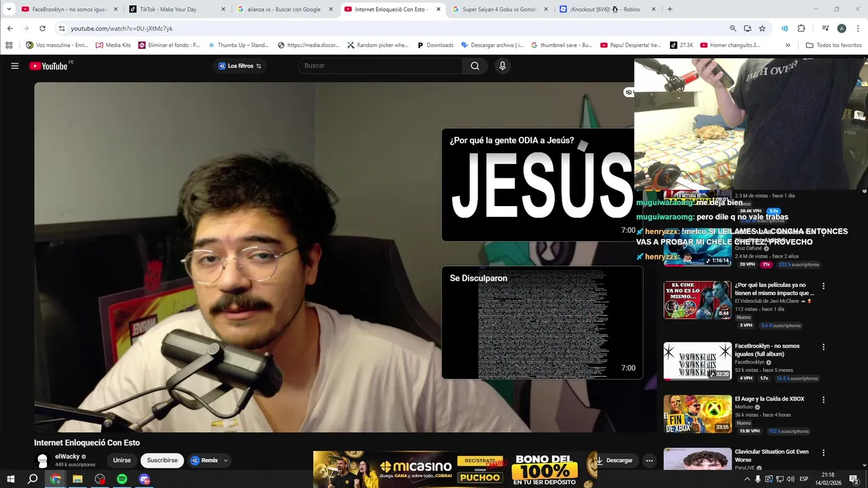868x488 pixels.
Task: Open options for El Auge y la Caída de XBOX
Action: point(823,399)
